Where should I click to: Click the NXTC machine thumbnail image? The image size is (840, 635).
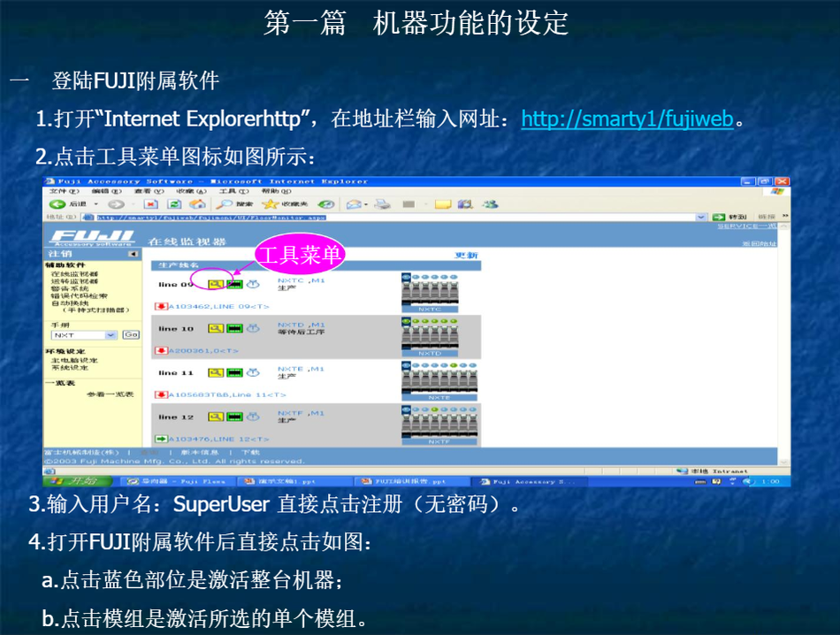[x=429, y=291]
